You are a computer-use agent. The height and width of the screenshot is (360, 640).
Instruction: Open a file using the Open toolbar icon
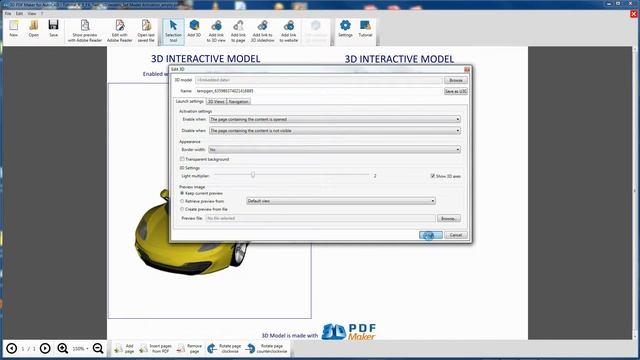[33, 29]
